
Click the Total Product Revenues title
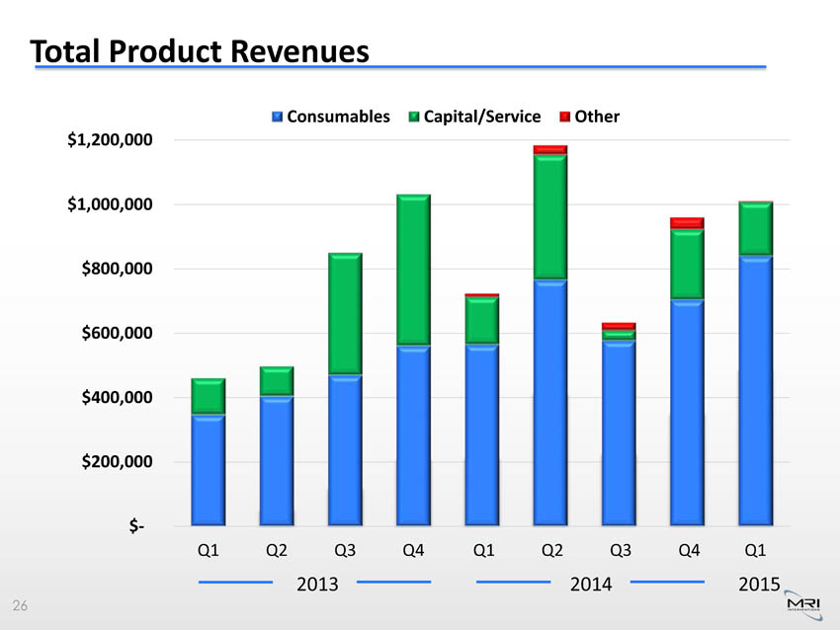(200, 50)
